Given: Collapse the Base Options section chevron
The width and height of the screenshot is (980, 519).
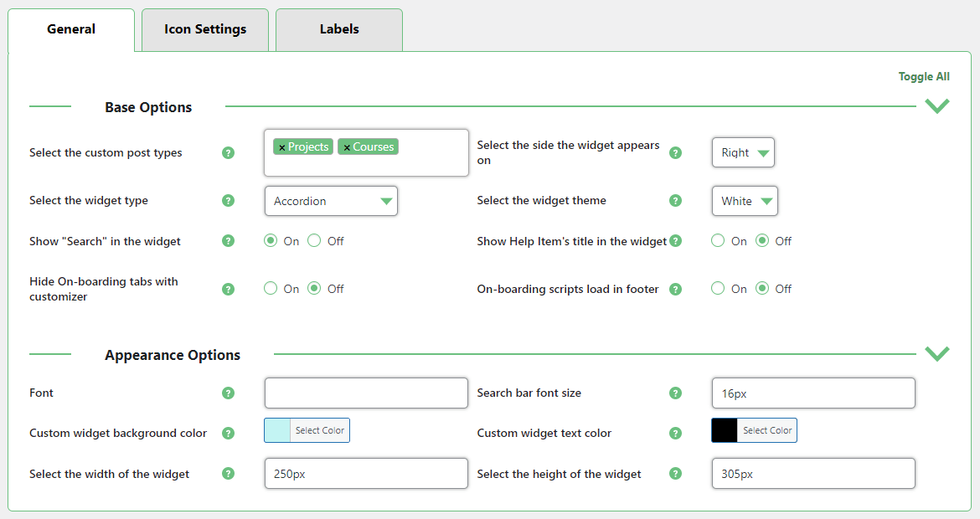Looking at the screenshot, I should (x=936, y=106).
